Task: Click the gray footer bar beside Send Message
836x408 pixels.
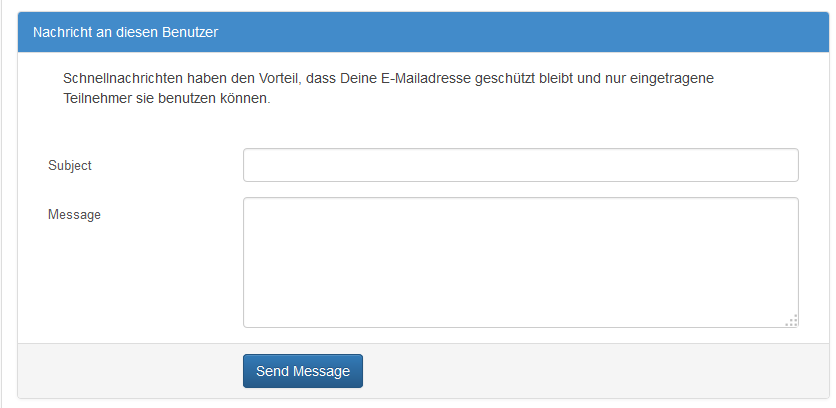Action: click(586, 371)
